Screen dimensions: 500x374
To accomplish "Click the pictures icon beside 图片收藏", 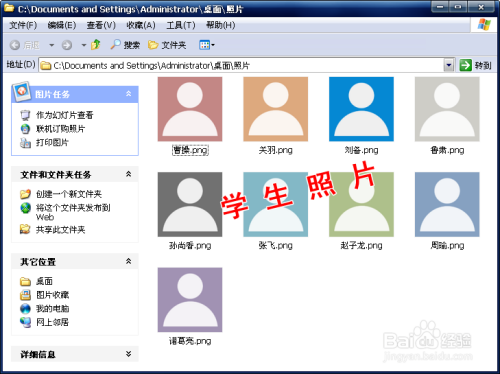I will 25,295.
